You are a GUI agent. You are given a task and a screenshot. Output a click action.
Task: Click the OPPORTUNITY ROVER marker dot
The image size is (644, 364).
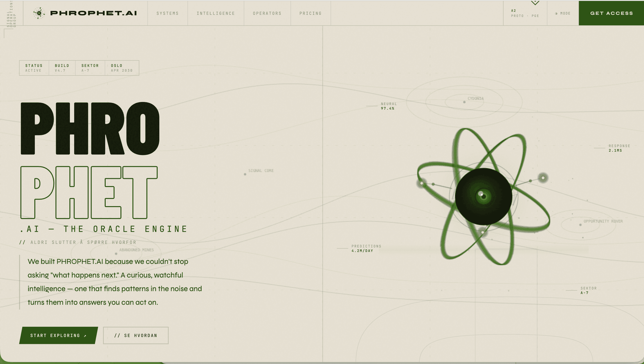point(580,225)
